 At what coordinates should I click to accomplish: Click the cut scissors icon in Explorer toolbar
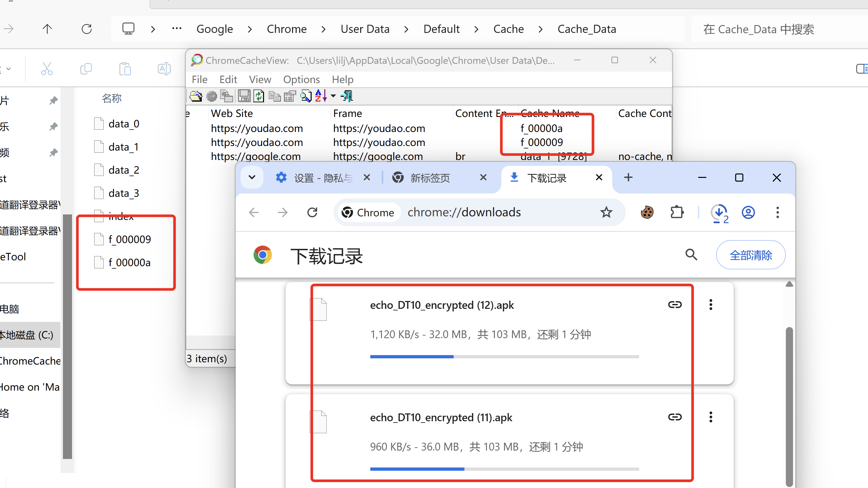[47, 69]
